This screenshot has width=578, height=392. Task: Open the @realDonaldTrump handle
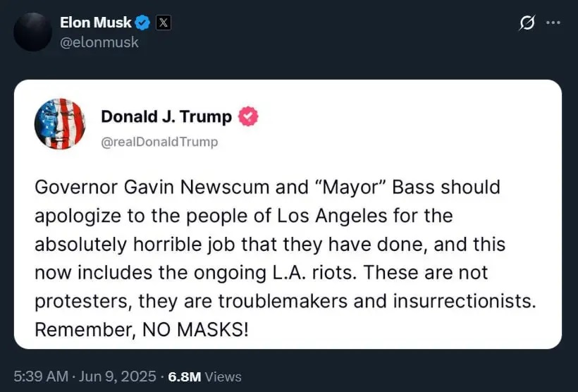tap(159, 142)
